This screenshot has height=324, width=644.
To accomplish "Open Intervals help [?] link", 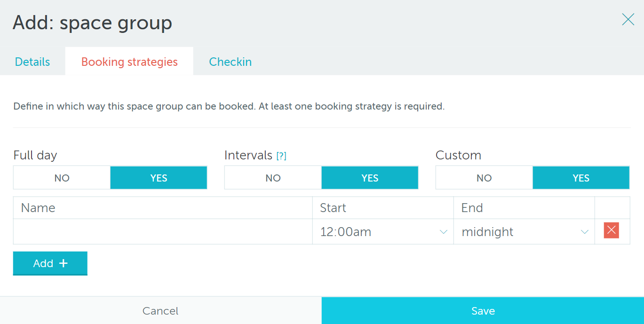I will 281,156.
